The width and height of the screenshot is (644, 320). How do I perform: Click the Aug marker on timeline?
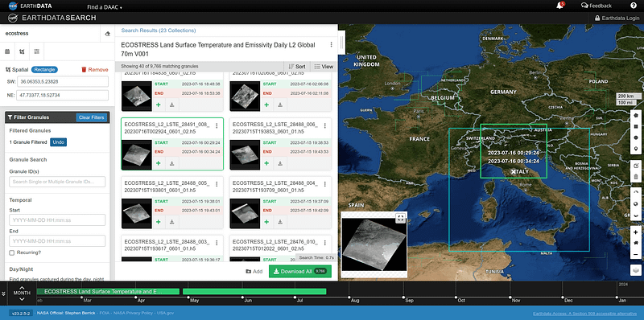pos(349,298)
